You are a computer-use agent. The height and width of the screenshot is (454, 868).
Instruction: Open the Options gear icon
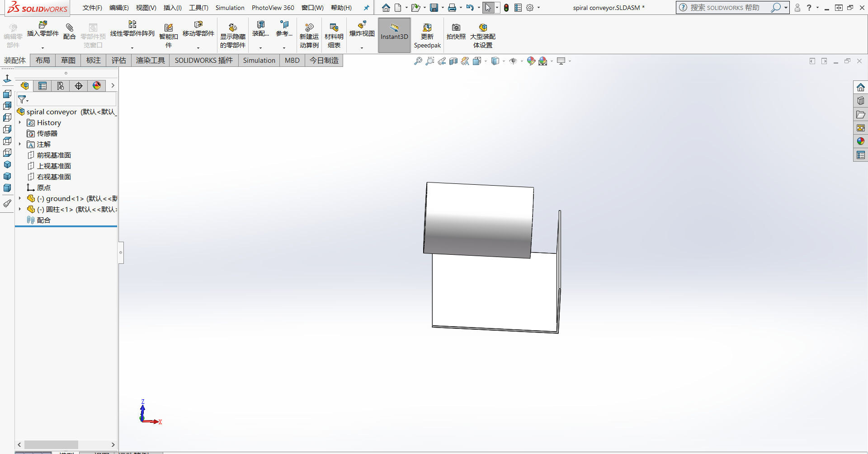point(530,8)
